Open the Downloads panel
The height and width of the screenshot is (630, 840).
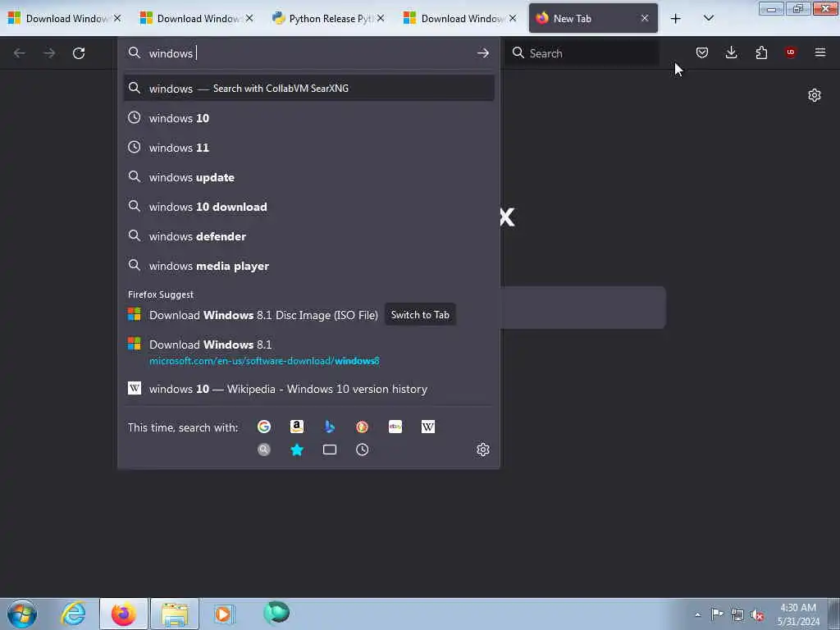coord(731,52)
